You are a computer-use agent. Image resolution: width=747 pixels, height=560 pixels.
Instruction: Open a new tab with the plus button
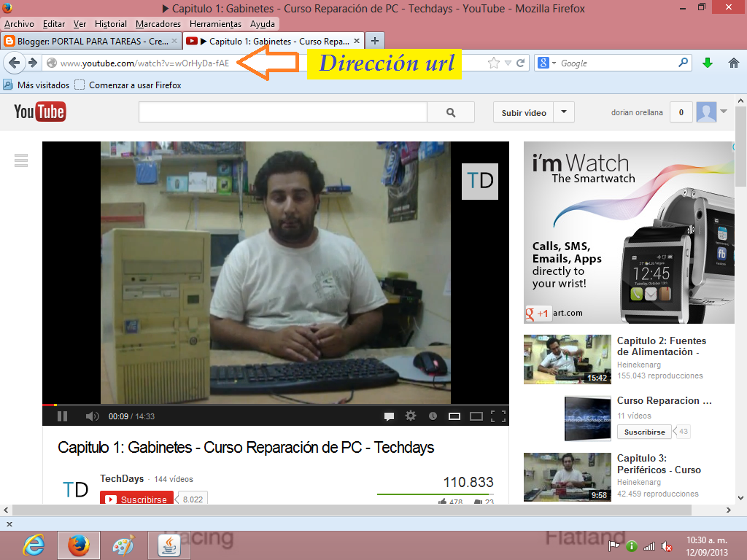(375, 41)
